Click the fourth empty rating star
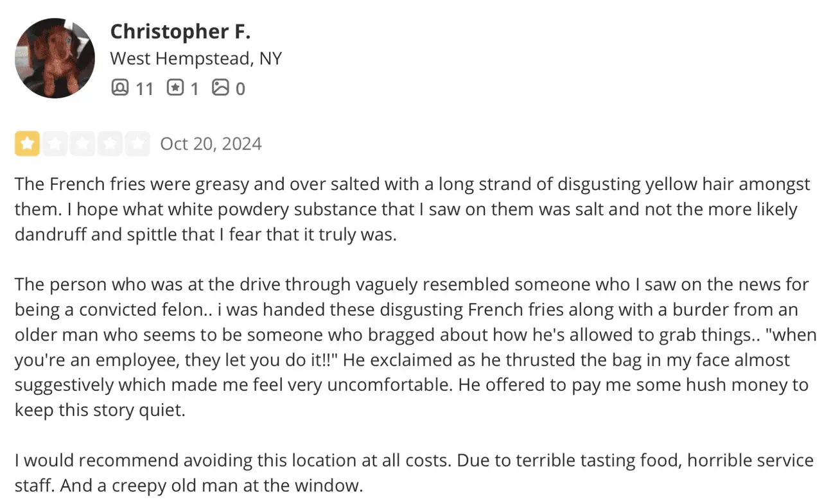Image resolution: width=822 pixels, height=504 pixels. click(x=110, y=144)
